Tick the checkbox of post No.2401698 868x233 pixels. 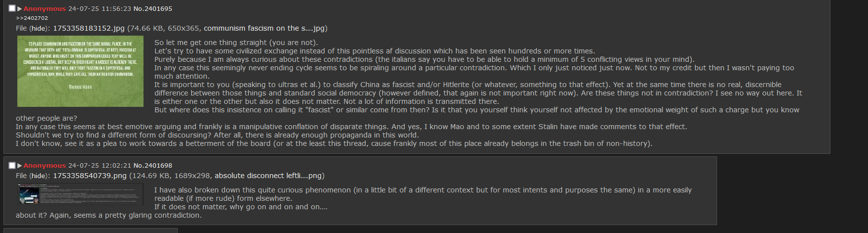[x=12, y=165]
